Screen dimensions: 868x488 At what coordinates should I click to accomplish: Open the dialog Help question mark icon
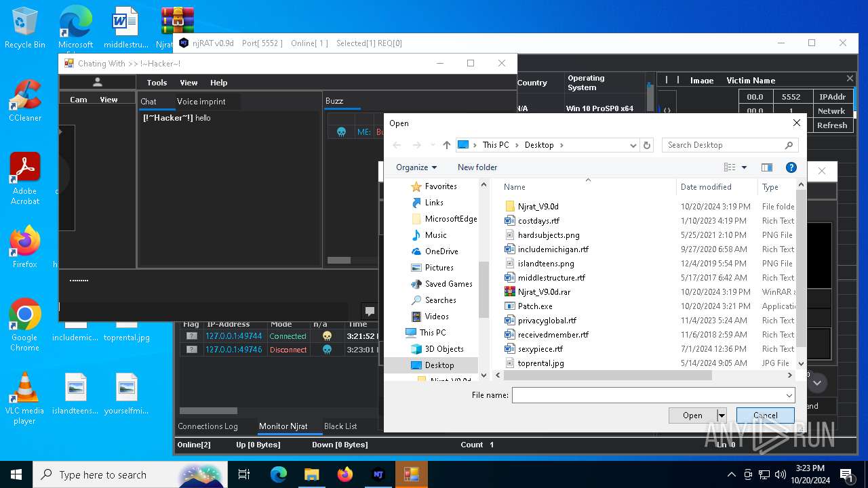point(791,167)
